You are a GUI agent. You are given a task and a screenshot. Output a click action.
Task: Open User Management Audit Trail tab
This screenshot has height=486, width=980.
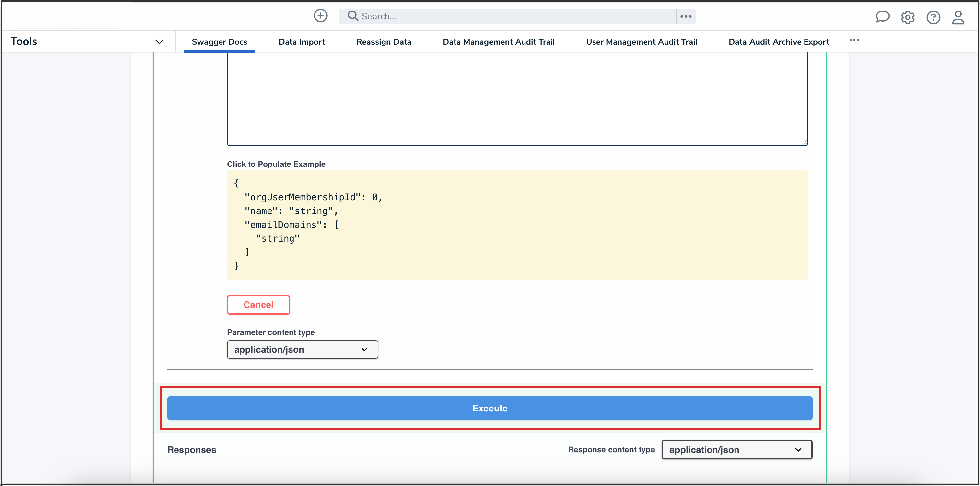[x=642, y=42]
